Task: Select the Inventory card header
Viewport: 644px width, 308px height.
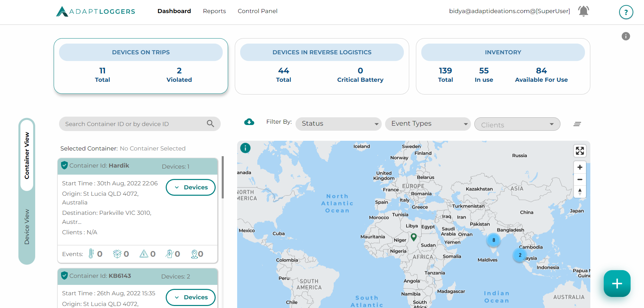Action: pos(503,52)
